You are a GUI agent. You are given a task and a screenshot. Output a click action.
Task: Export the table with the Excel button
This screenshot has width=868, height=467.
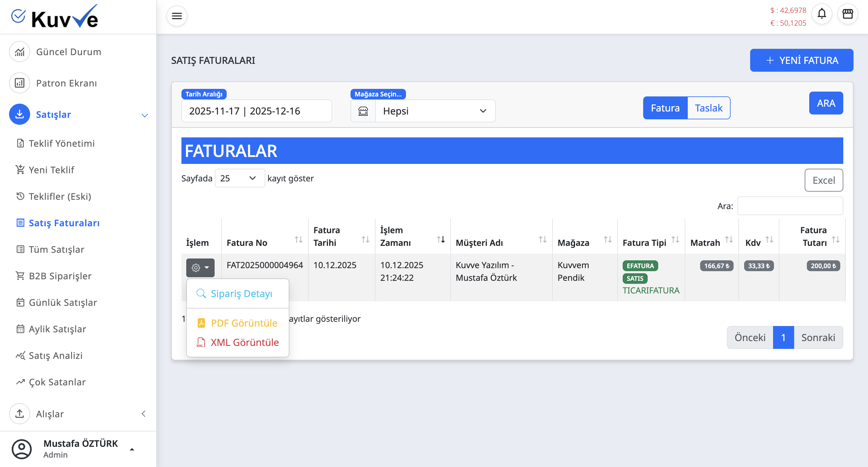point(823,180)
